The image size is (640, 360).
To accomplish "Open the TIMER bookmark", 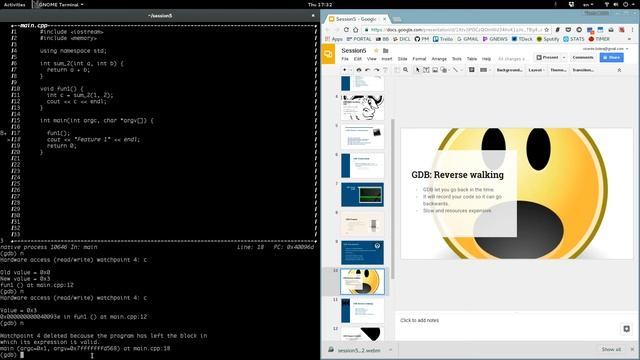I will pyautogui.click(x=599, y=39).
